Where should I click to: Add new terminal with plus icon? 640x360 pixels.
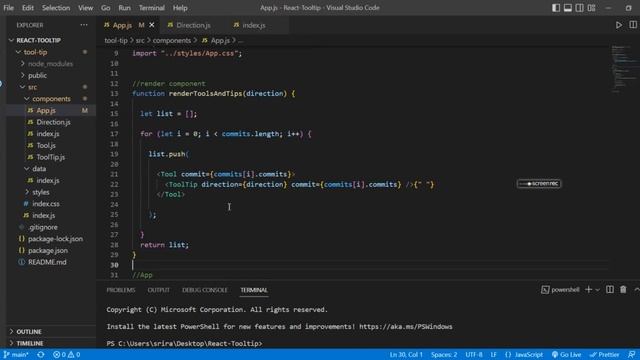pos(588,289)
